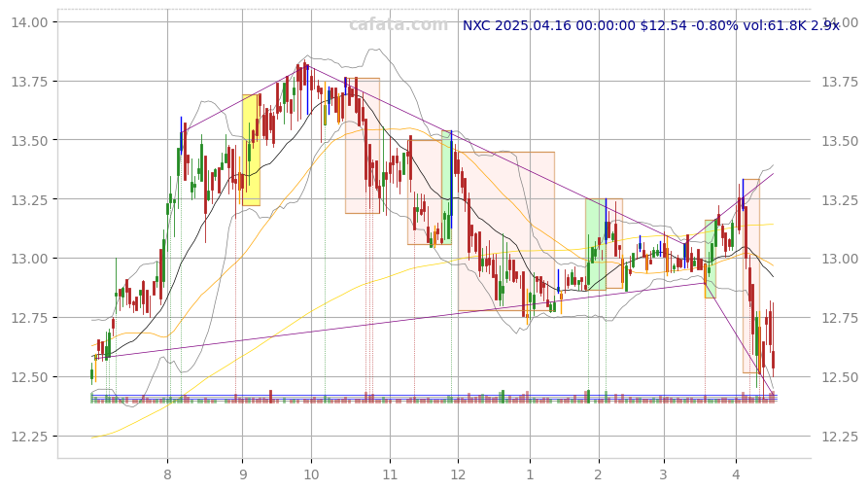
Task: Click the -0.80% change value in the header
Action: (714, 25)
